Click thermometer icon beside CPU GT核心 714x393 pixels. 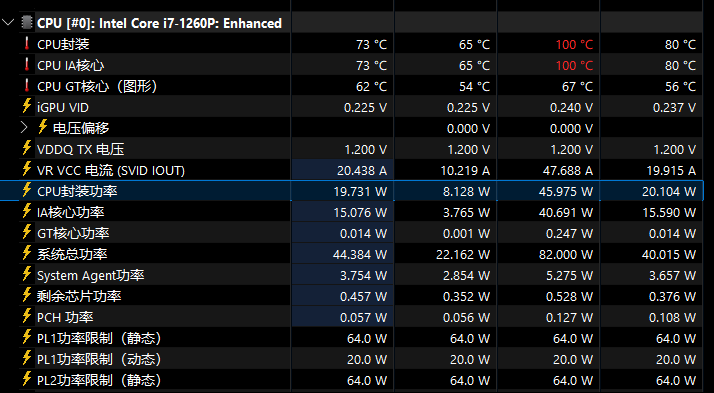pos(27,86)
